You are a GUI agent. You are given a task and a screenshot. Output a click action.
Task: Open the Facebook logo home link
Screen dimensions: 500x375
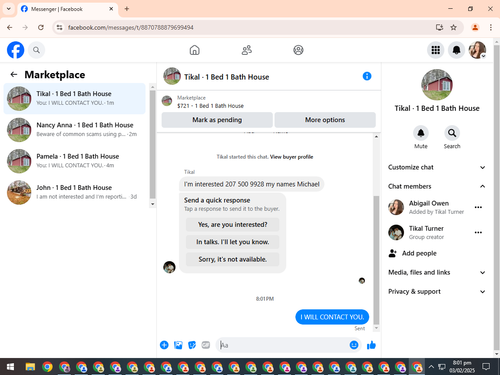pos(16,50)
